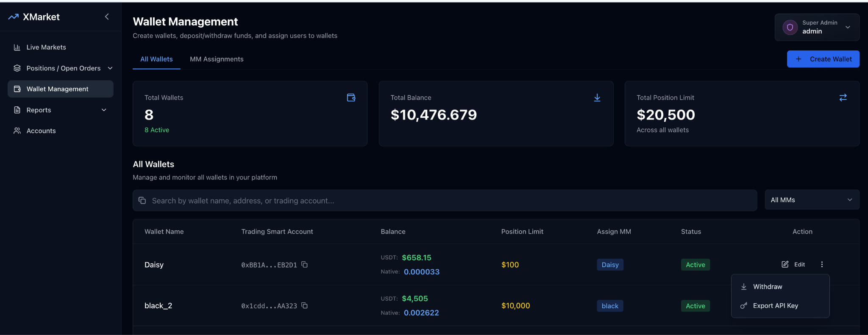Screen dimensions: 868x335
Task: Click the Total Wallets card wallet icon
Action: click(351, 98)
